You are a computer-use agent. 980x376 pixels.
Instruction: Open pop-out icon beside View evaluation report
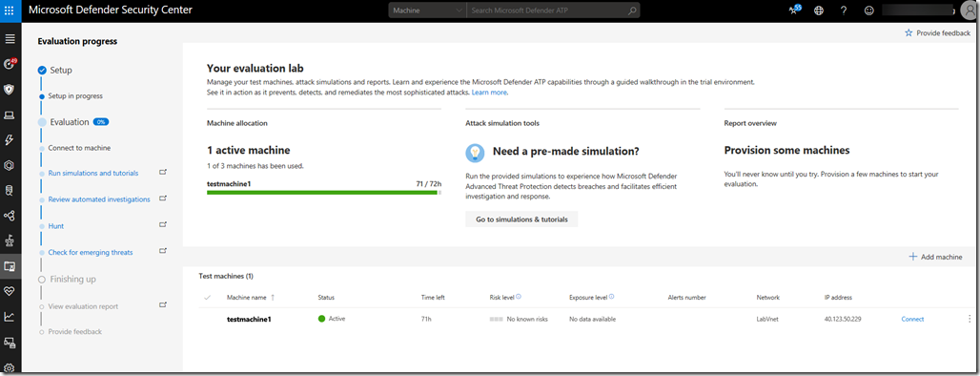[163, 305]
